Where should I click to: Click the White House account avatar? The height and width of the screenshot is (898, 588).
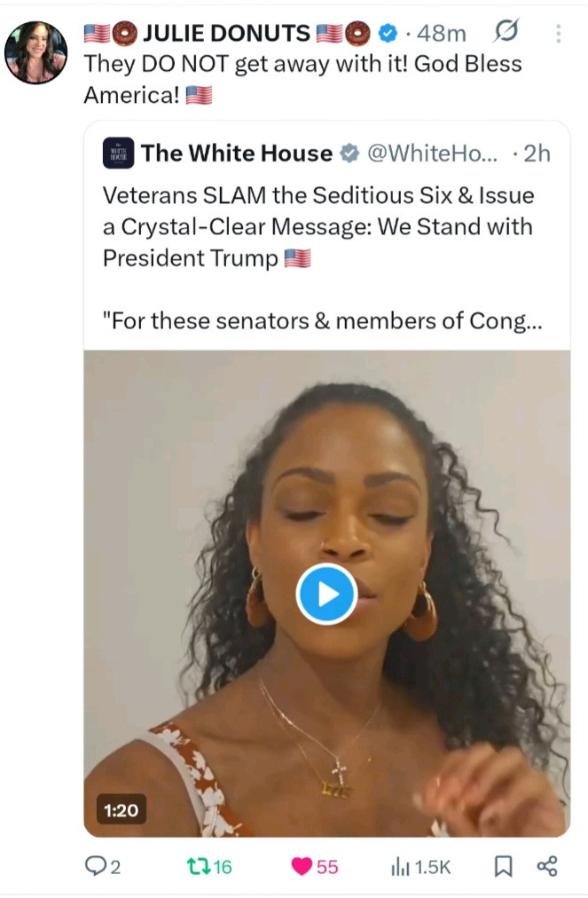click(119, 154)
